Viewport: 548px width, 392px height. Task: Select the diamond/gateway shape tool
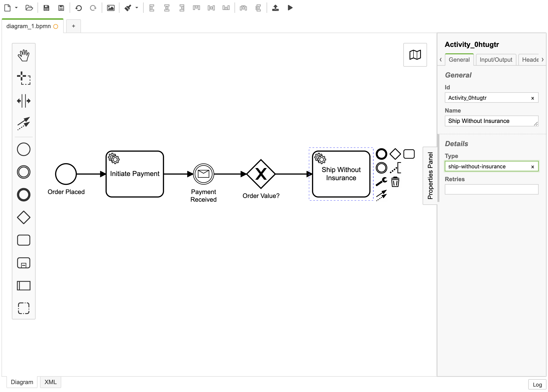24,218
